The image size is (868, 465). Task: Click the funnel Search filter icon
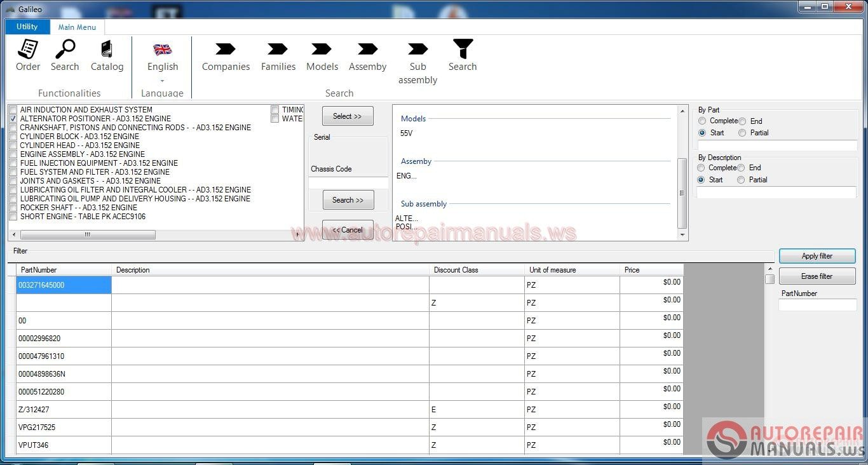tap(463, 55)
